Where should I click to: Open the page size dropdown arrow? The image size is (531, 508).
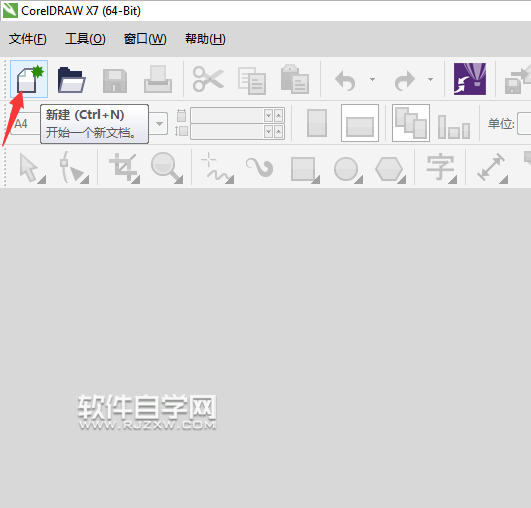pos(159,124)
